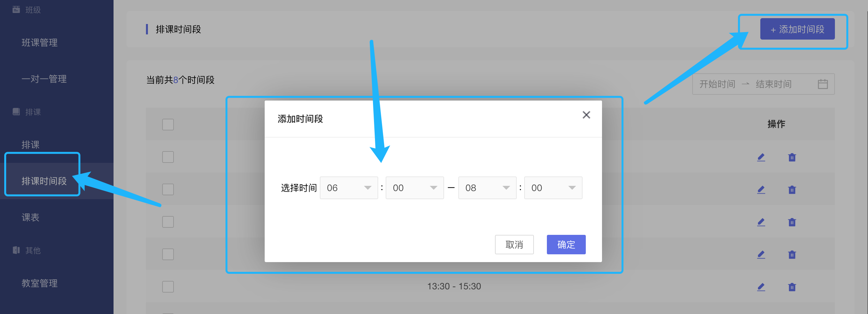The height and width of the screenshot is (314, 868).
Task: Delete the second time slot row
Action: coord(792,190)
